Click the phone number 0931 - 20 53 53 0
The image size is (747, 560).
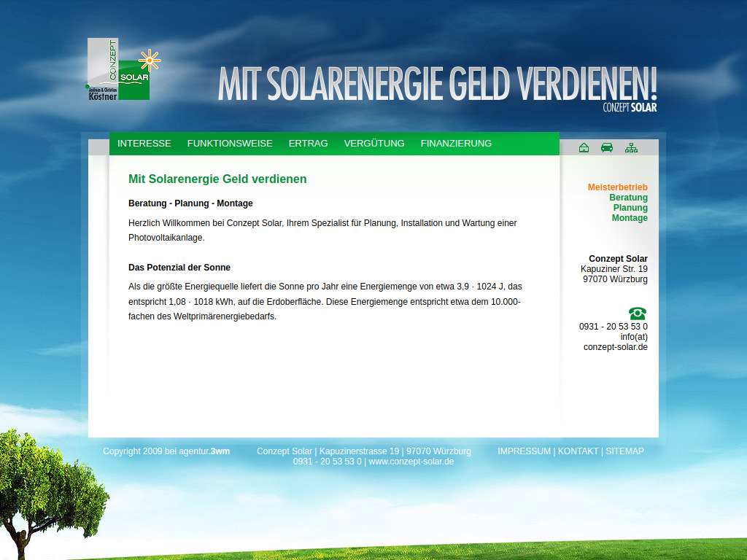click(x=612, y=327)
